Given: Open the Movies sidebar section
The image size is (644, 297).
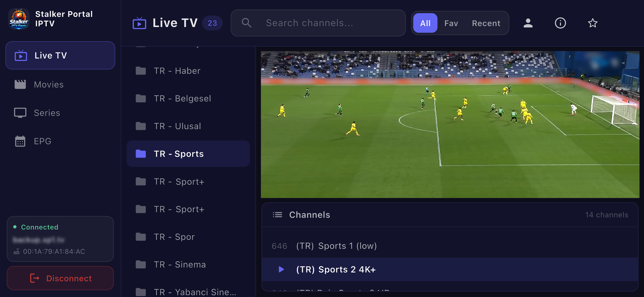Looking at the screenshot, I should pos(60,84).
